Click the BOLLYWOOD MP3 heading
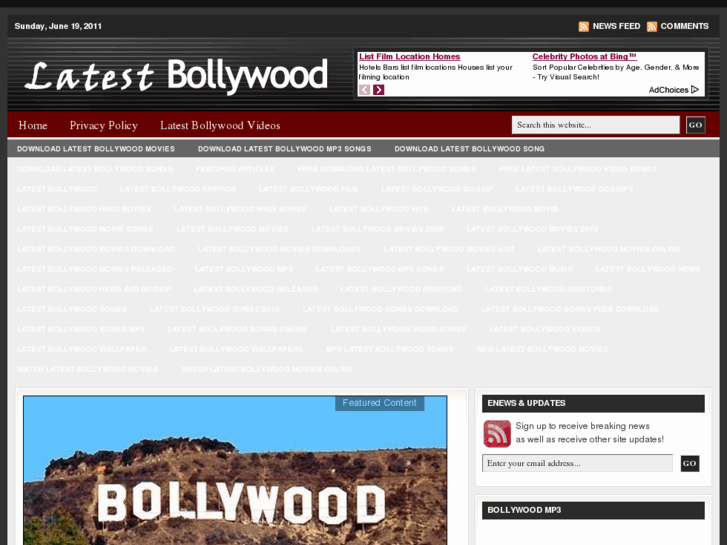Image resolution: width=727 pixels, height=545 pixels. click(x=524, y=510)
